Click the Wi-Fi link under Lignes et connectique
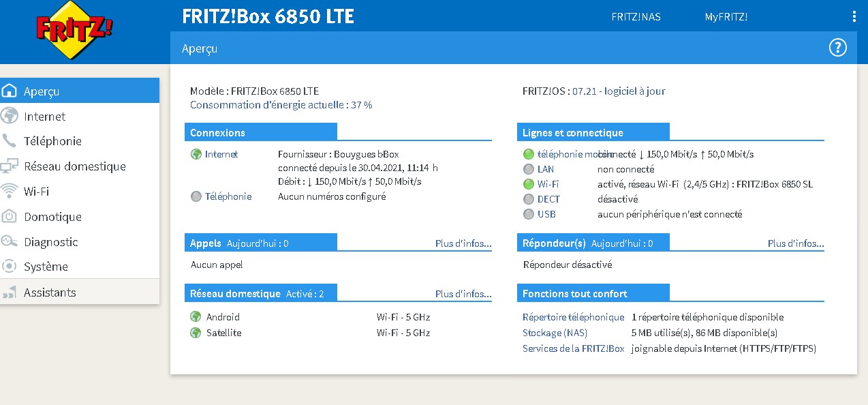 coord(548,184)
